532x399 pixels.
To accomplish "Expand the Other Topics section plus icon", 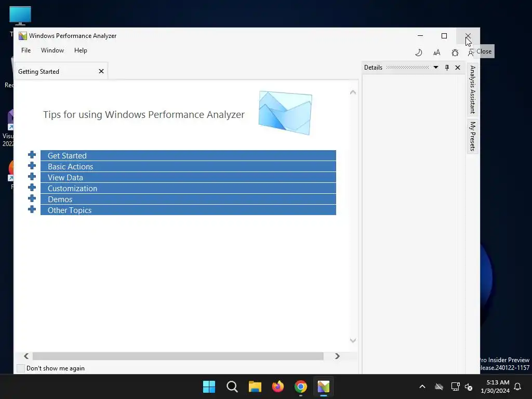I will [32, 209].
